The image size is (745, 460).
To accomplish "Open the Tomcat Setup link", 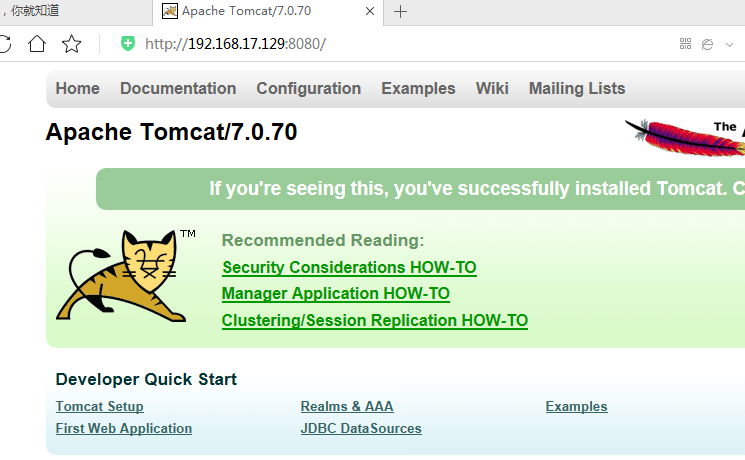I will tap(99, 406).
